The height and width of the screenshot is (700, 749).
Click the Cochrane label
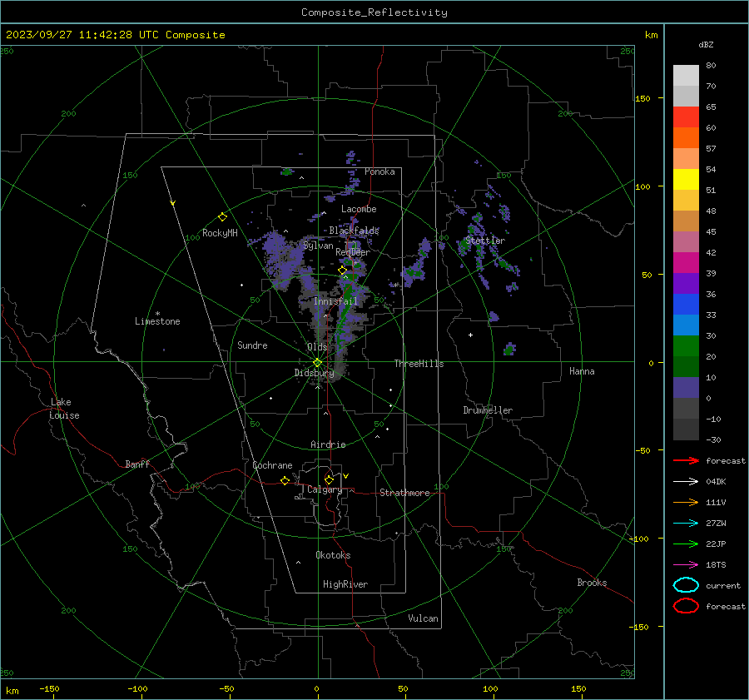272,465
